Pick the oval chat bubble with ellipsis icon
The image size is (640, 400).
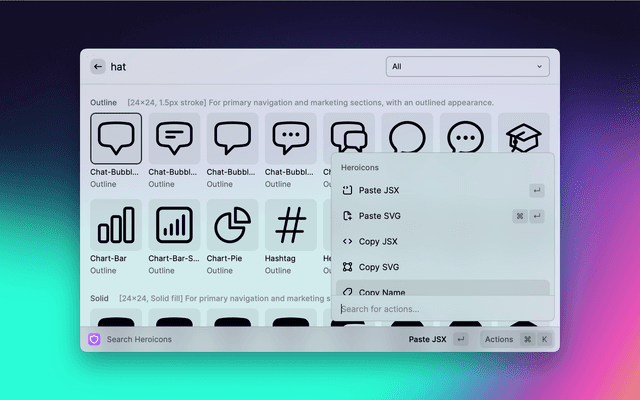click(x=464, y=136)
